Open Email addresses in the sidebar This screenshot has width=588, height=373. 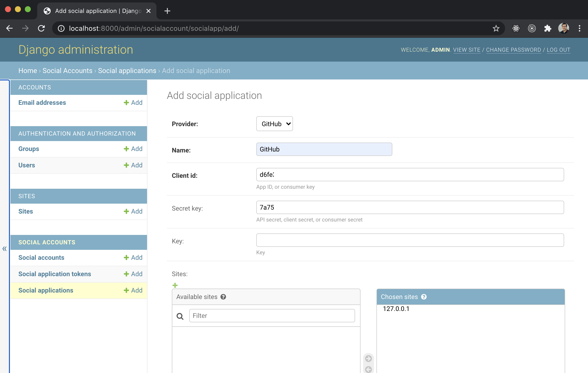point(42,103)
